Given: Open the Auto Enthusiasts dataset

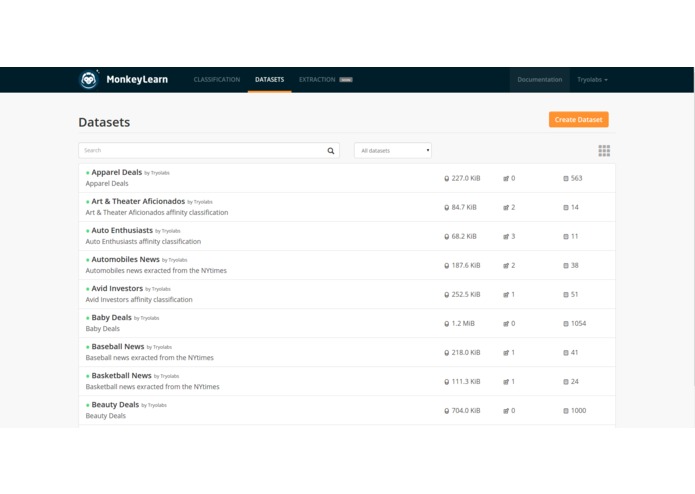Looking at the screenshot, I should click(x=122, y=230).
